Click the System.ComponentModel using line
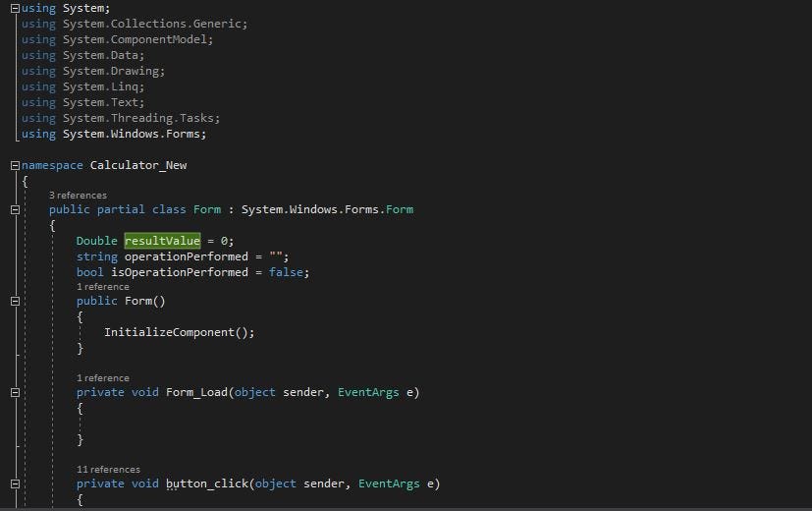The height and width of the screenshot is (511, 812). click(117, 39)
